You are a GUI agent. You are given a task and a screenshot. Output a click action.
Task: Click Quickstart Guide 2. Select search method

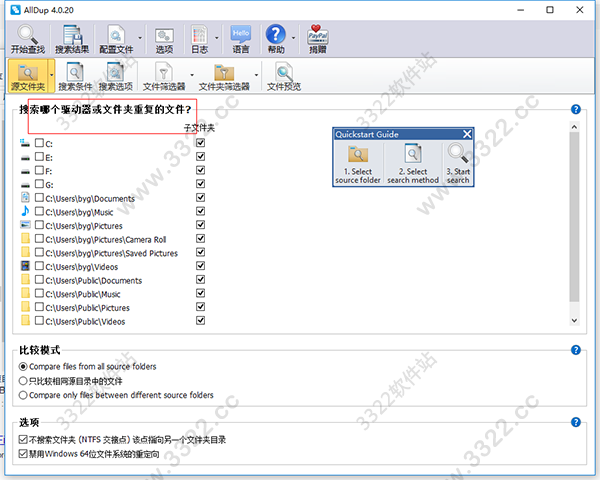[413, 165]
